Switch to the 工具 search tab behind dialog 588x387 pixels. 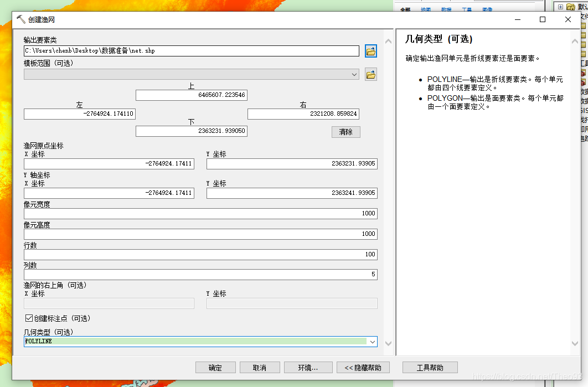click(x=467, y=9)
